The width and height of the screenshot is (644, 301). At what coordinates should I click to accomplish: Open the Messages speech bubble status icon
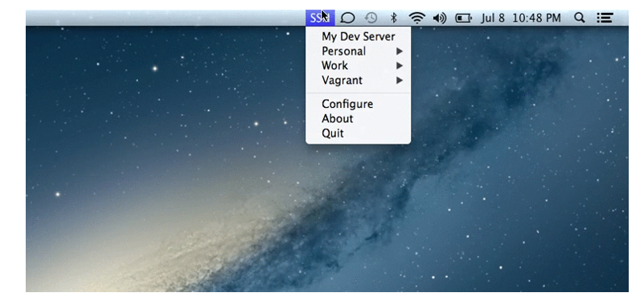tap(348, 18)
